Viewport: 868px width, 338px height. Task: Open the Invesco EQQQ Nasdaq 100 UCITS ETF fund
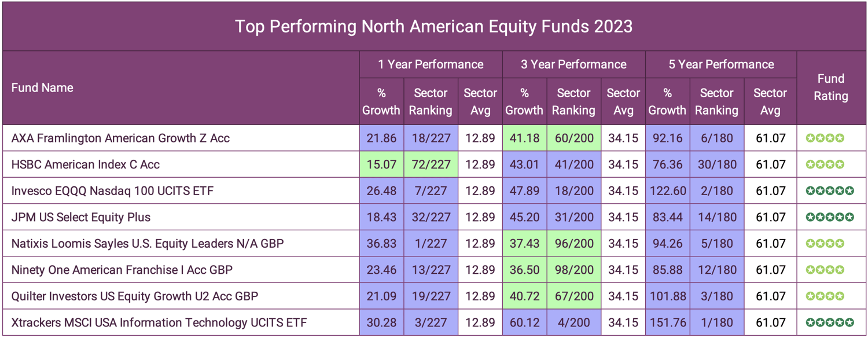(x=113, y=191)
